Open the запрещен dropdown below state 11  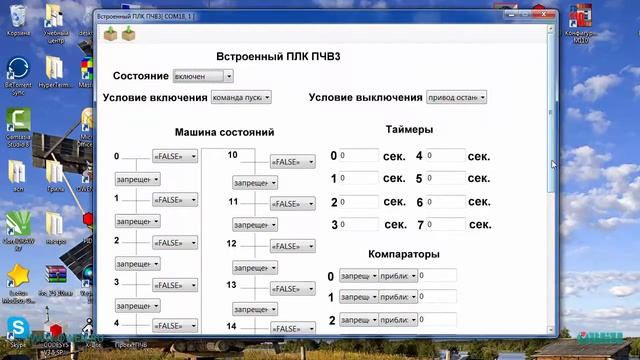pyautogui.click(x=255, y=224)
